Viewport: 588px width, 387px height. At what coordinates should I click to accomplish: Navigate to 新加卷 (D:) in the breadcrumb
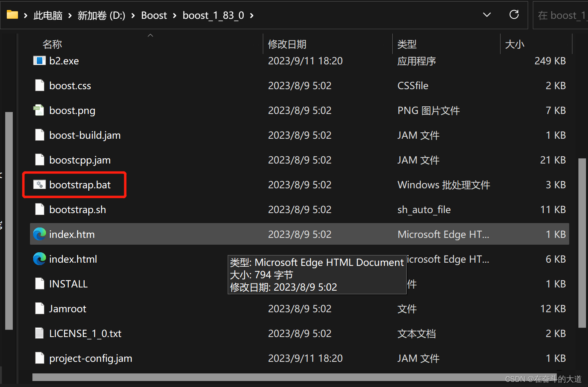coord(101,16)
